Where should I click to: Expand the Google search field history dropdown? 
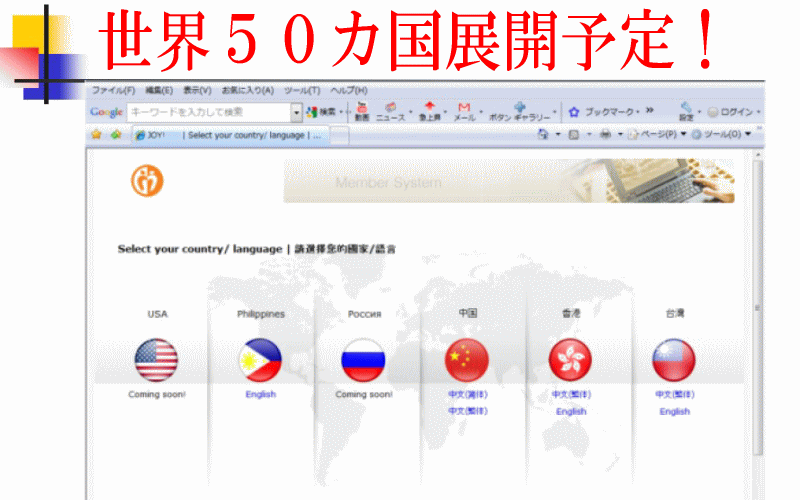(x=296, y=113)
